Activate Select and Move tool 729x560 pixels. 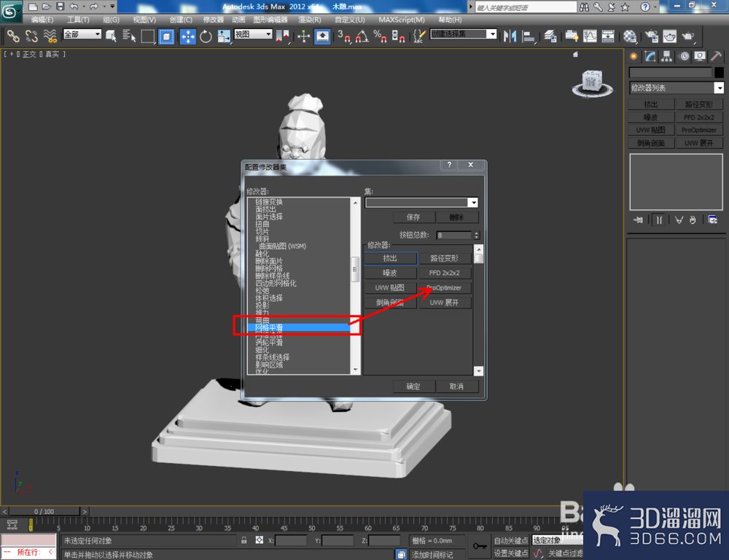pos(188,36)
